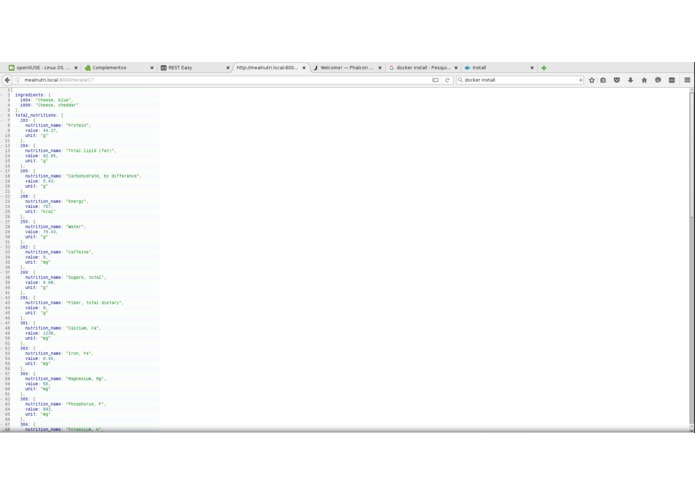The width and height of the screenshot is (695, 494).
Task: Close the mealnutri.local tab
Action: click(x=304, y=68)
